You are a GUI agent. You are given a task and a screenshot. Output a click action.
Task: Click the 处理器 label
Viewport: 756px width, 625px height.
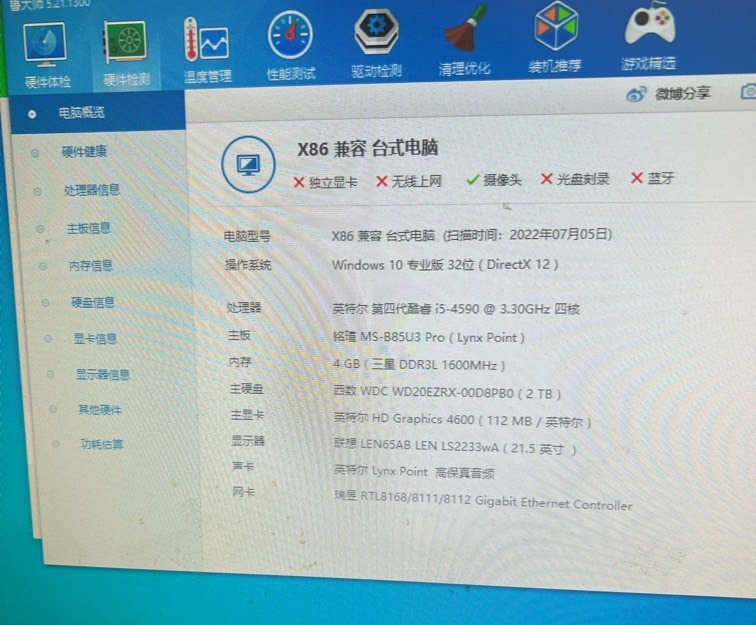[x=244, y=307]
